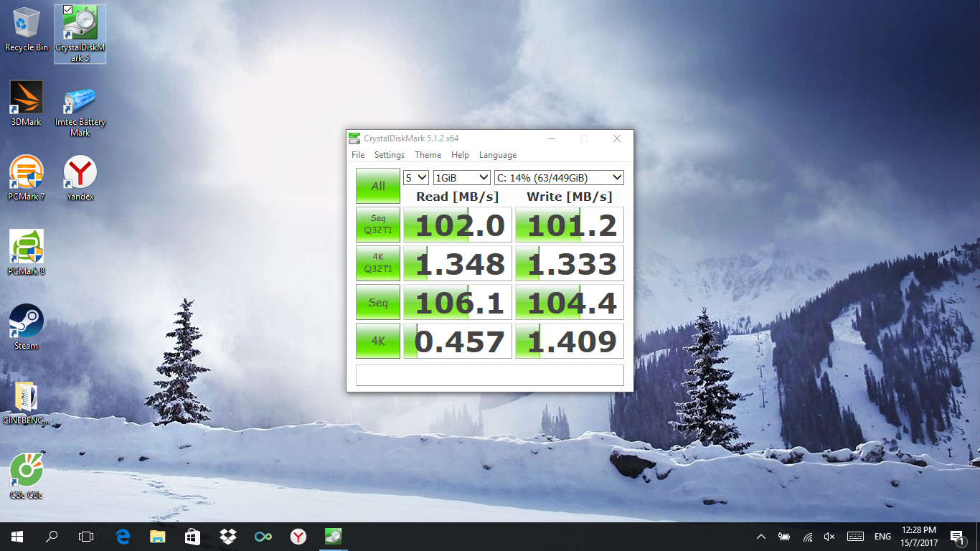
Task: Switch keyboard language via ENG indicator
Action: point(882,536)
